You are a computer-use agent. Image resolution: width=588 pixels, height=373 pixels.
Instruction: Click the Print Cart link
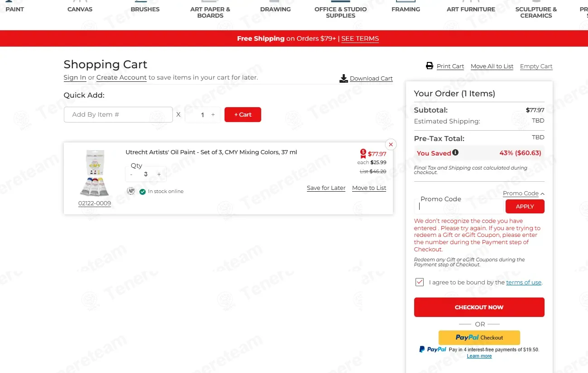point(450,66)
